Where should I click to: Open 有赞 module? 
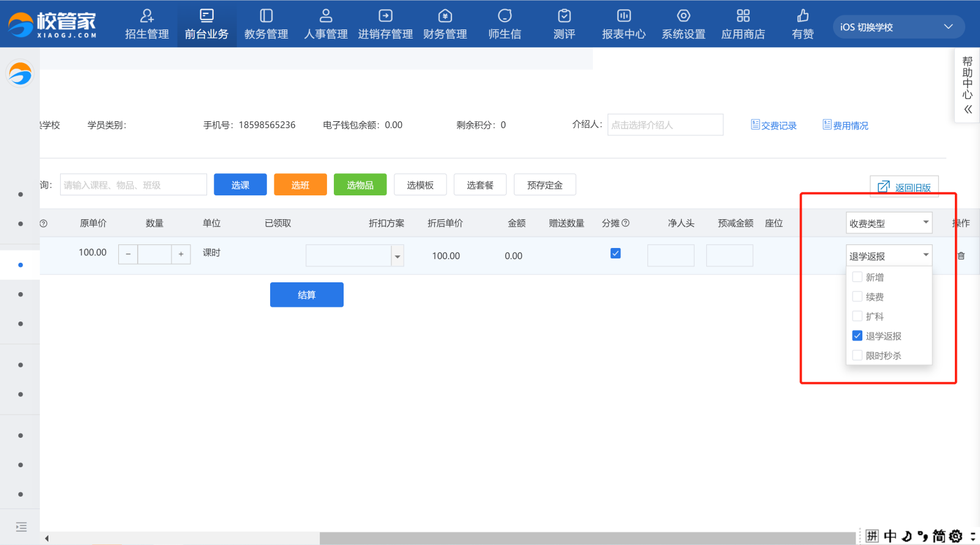802,24
